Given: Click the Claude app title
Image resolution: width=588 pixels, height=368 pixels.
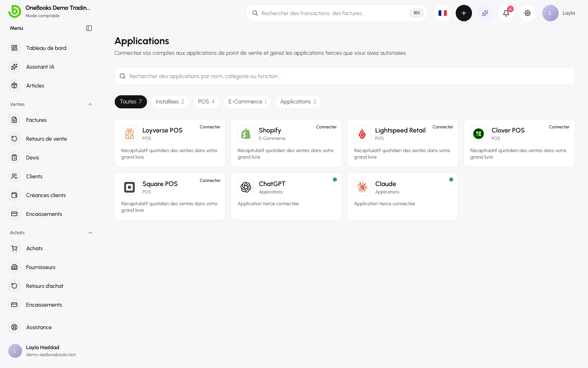Looking at the screenshot, I should [386, 184].
